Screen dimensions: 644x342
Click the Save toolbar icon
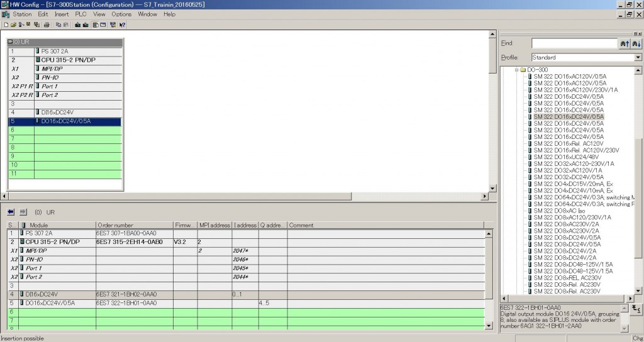tap(28, 25)
